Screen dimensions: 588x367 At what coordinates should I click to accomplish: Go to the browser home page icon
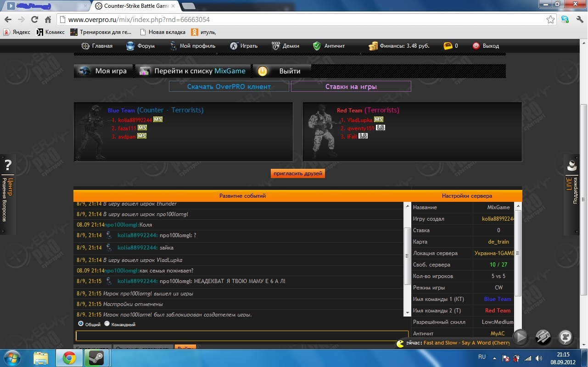pos(48,20)
